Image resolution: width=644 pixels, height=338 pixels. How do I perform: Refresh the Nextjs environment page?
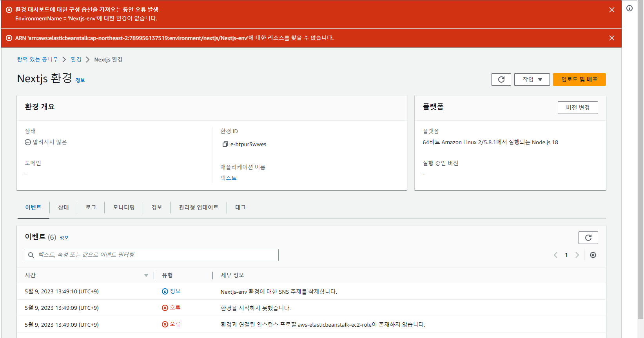(501, 80)
